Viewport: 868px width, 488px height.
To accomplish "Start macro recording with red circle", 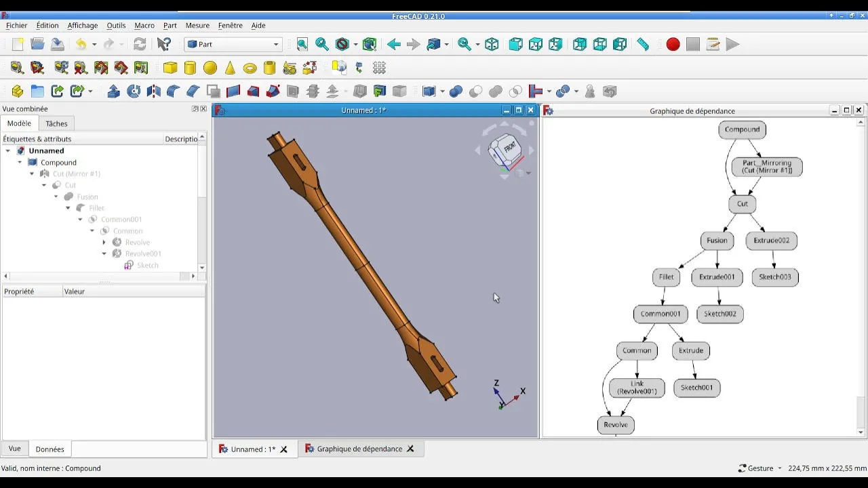I will (x=673, y=44).
